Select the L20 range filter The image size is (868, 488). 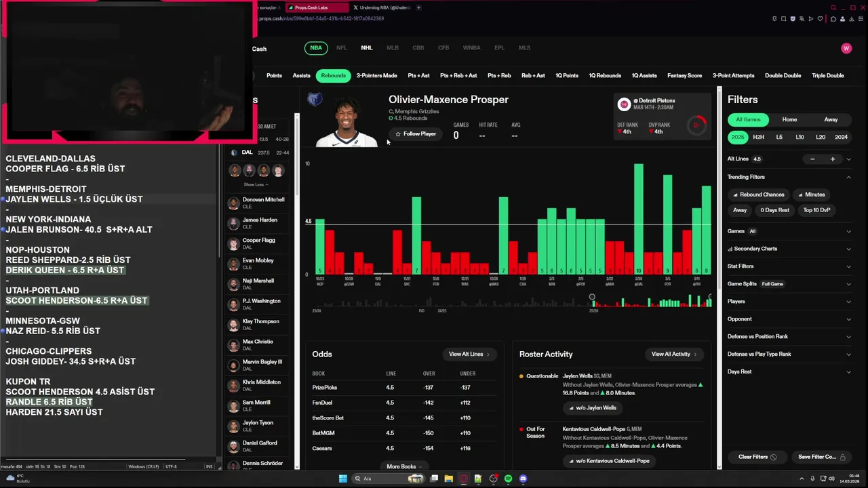(x=820, y=137)
